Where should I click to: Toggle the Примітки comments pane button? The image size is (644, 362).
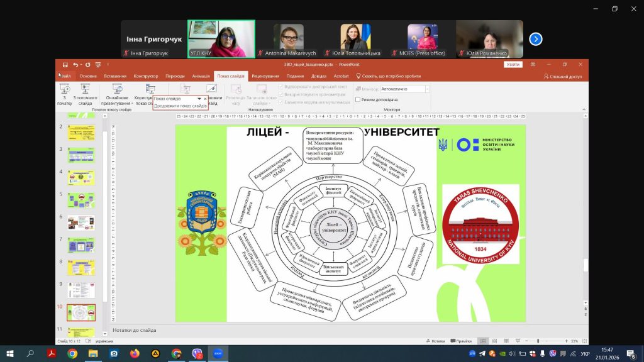pyautogui.click(x=461, y=341)
